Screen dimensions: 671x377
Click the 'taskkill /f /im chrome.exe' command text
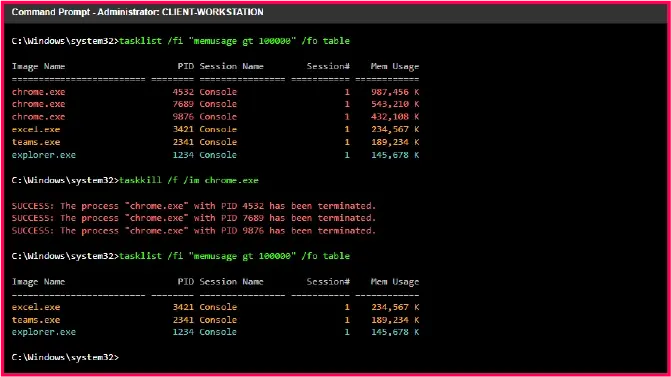(x=189, y=181)
